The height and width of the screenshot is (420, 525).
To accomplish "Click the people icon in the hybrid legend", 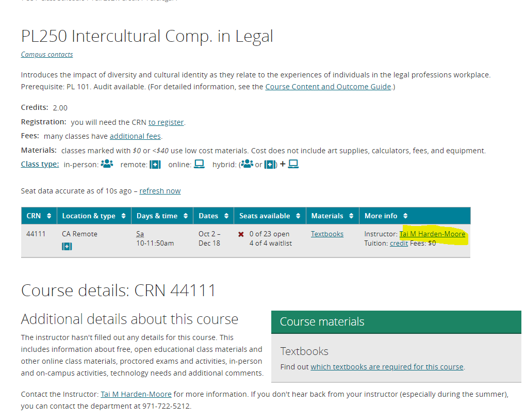I will tap(247, 164).
